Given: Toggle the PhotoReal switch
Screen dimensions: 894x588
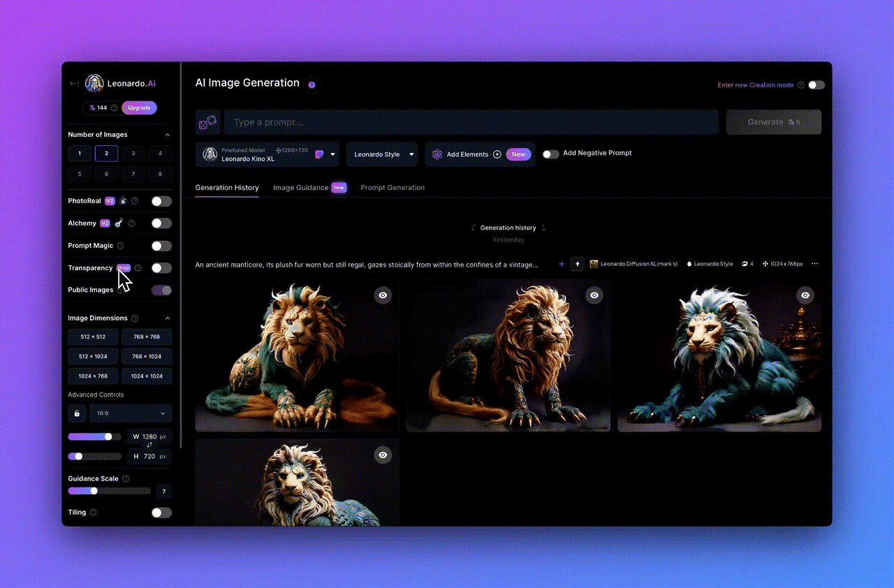Looking at the screenshot, I should click(161, 201).
